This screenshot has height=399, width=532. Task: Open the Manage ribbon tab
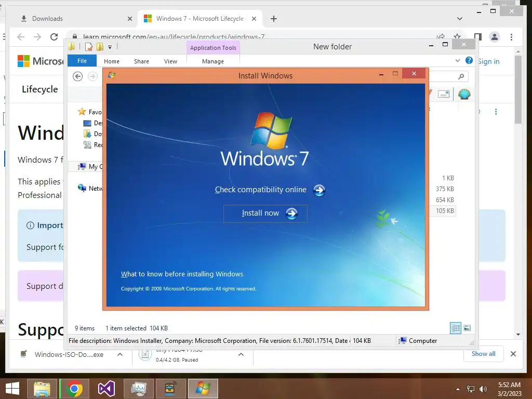(213, 61)
